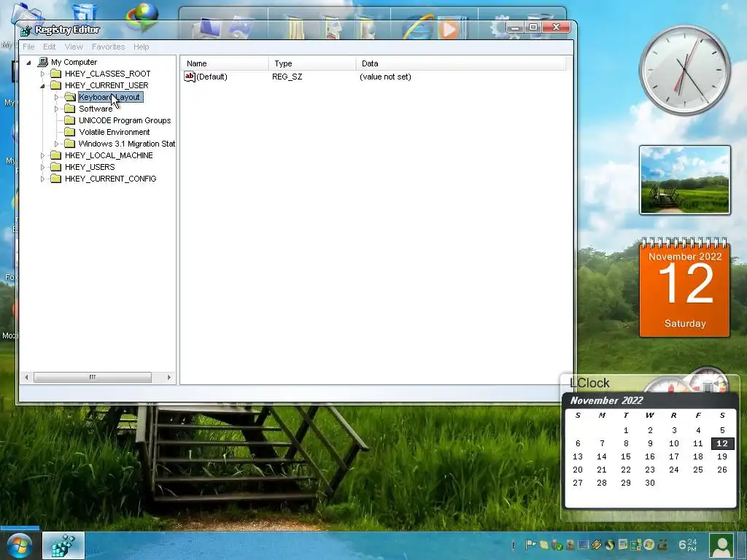This screenshot has height=560, width=747.
Task: Click the white flag Action Center tray icon
Action: pyautogui.click(x=530, y=545)
